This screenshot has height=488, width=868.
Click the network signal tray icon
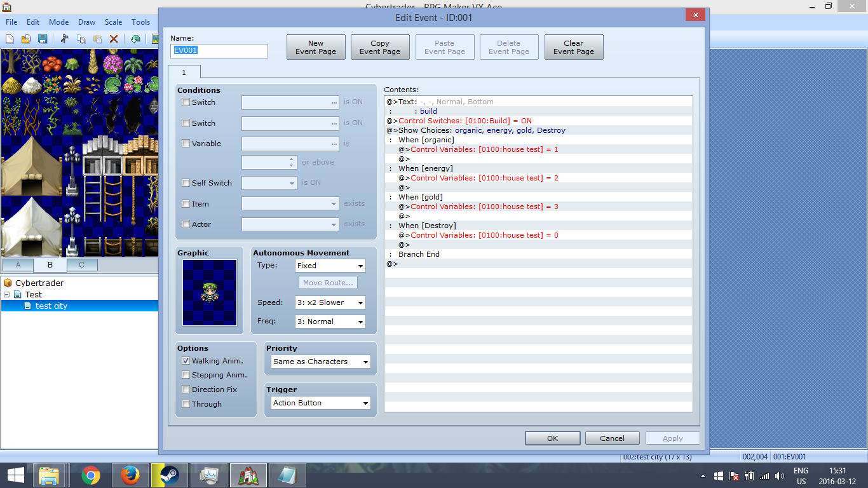764,475
